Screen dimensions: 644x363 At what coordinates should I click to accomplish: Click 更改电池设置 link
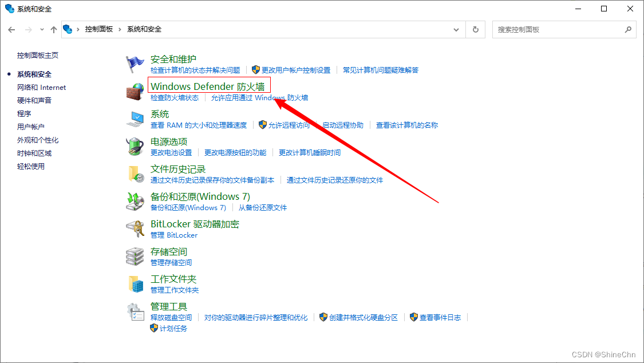pyautogui.click(x=171, y=153)
